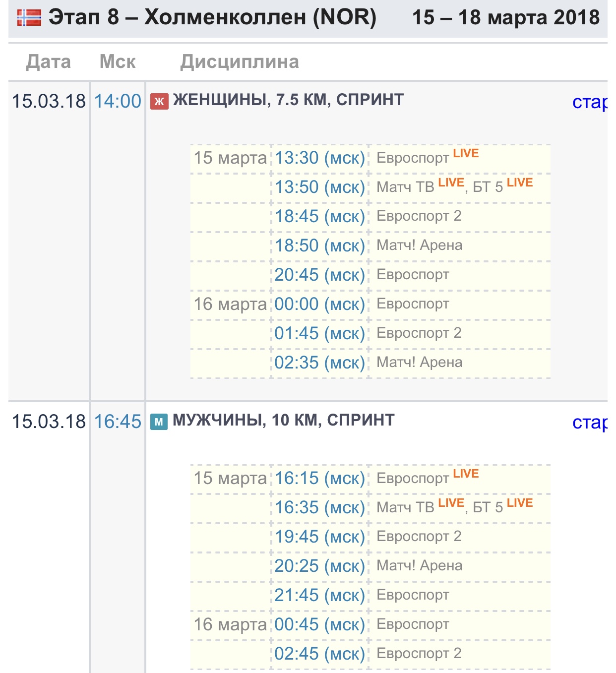616x673 pixels.
Task: Open the start list link for men's sprint
Action: [x=590, y=423]
